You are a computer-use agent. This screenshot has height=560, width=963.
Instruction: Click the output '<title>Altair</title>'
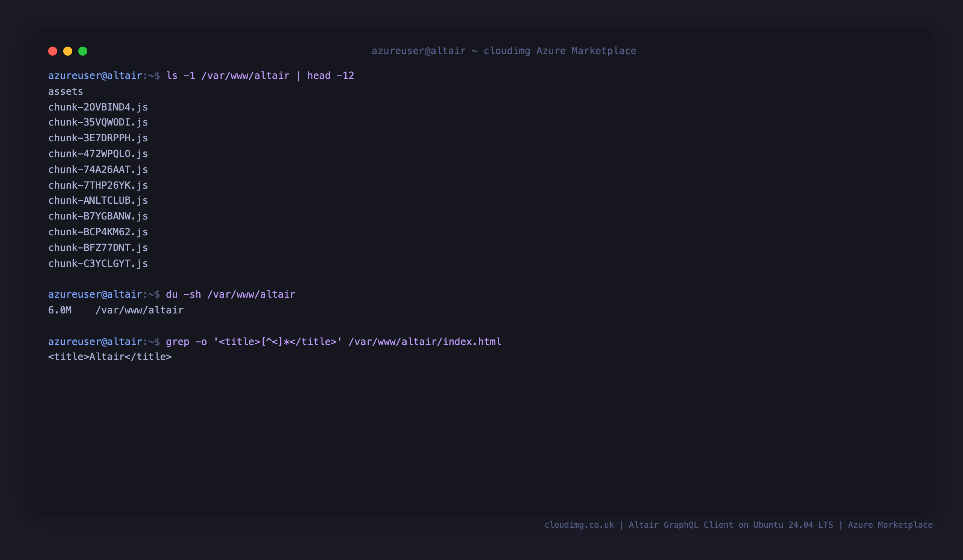coord(110,357)
